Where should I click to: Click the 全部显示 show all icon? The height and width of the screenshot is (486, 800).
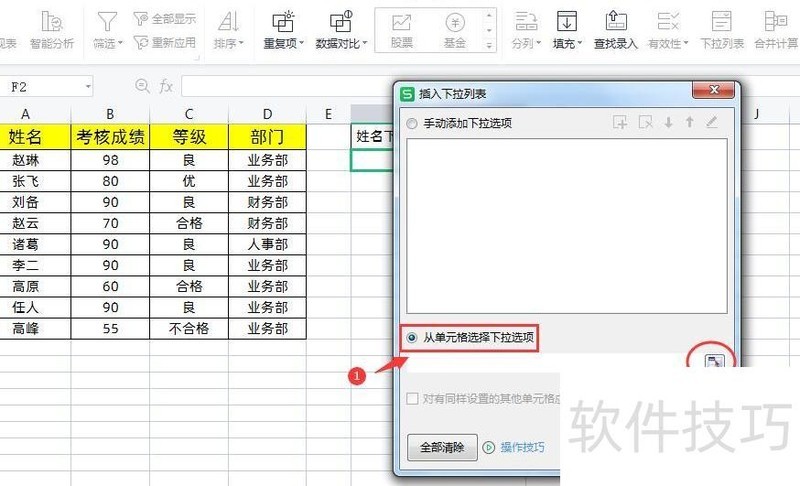click(141, 19)
